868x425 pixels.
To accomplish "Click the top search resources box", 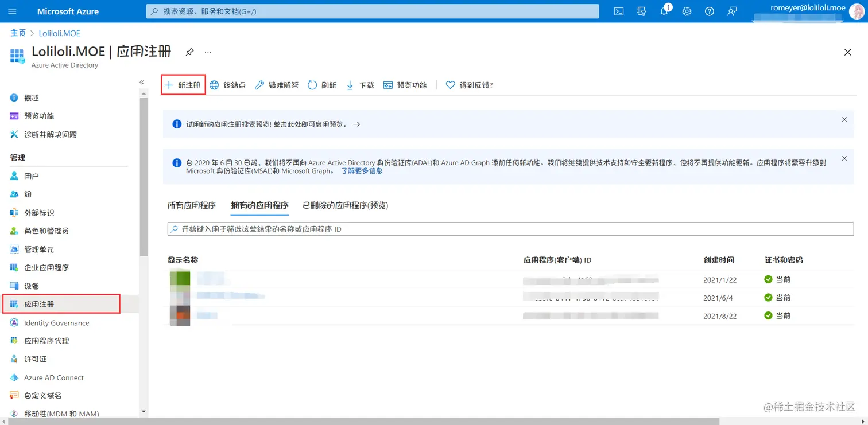I will pos(373,11).
